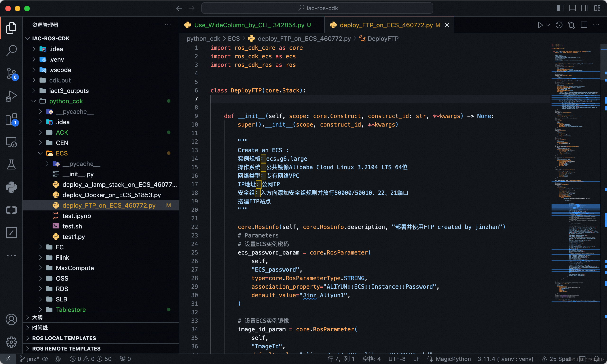Image resolution: width=607 pixels, height=364 pixels.
Task: Open remote window button in status bar
Action: 8,359
